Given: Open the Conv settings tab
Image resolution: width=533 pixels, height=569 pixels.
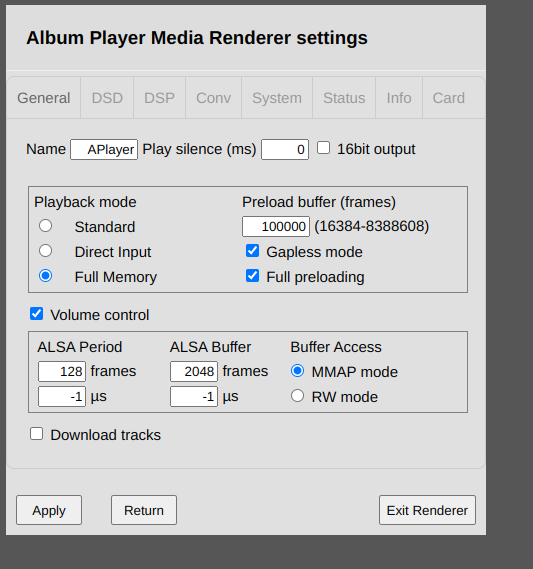Looking at the screenshot, I should tap(213, 98).
